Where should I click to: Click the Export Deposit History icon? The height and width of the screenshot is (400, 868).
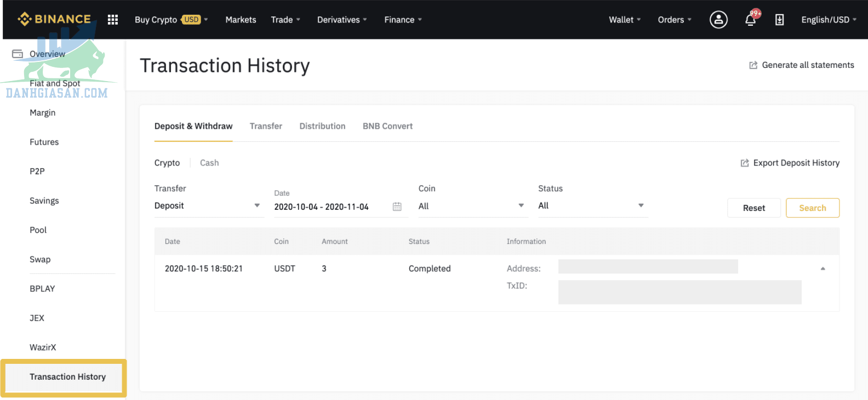tap(745, 163)
